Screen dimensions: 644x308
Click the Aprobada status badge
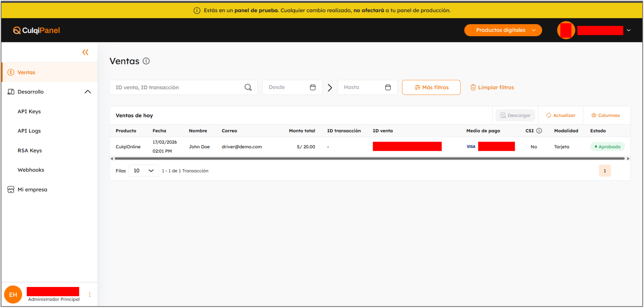607,147
